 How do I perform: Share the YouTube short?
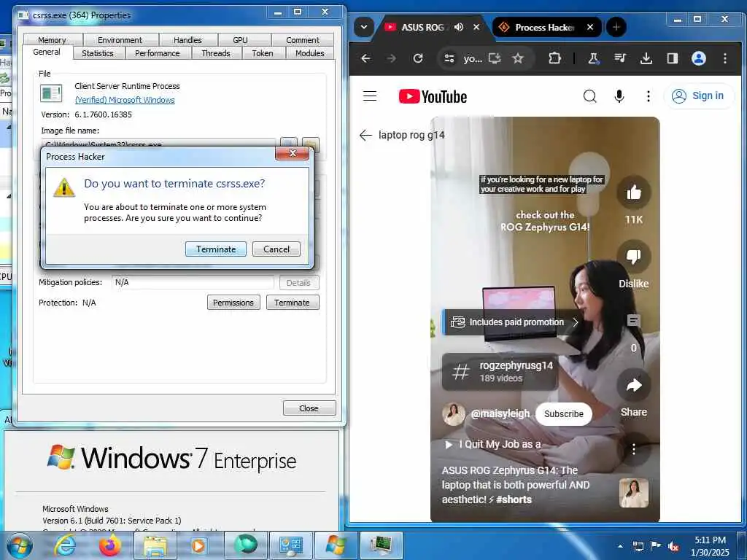coord(634,385)
